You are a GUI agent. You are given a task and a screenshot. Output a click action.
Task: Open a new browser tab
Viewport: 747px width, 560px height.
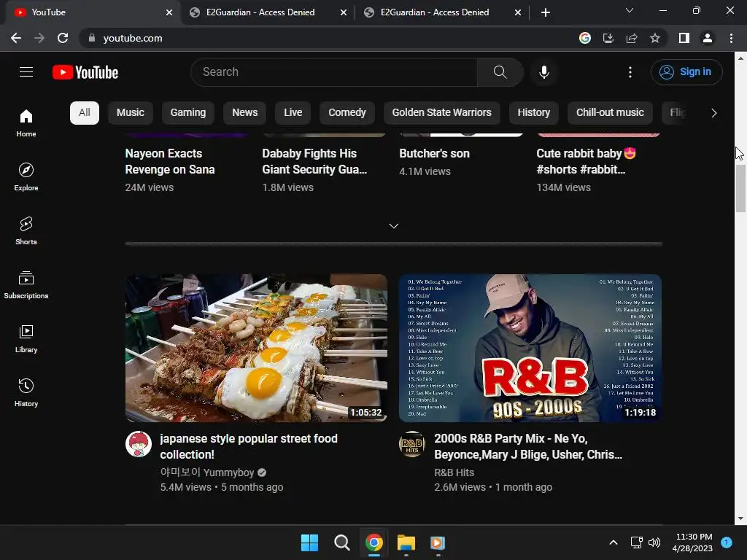[x=546, y=12]
